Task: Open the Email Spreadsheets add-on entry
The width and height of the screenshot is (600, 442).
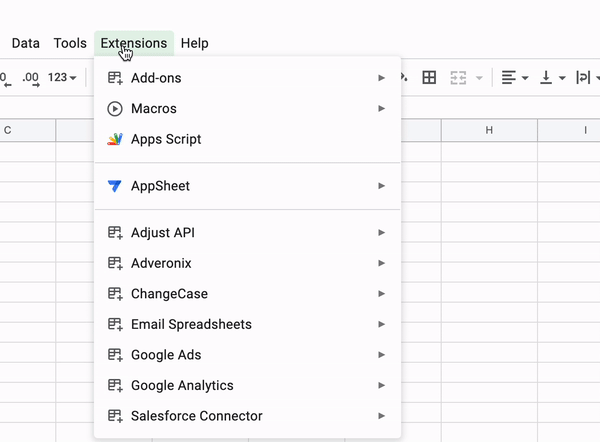Action: [x=247, y=325]
